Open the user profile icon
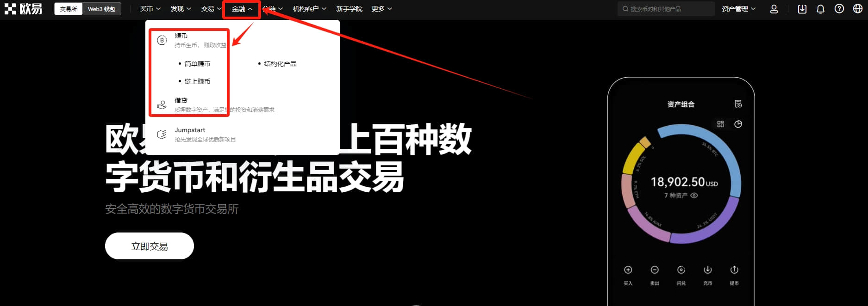 774,9
